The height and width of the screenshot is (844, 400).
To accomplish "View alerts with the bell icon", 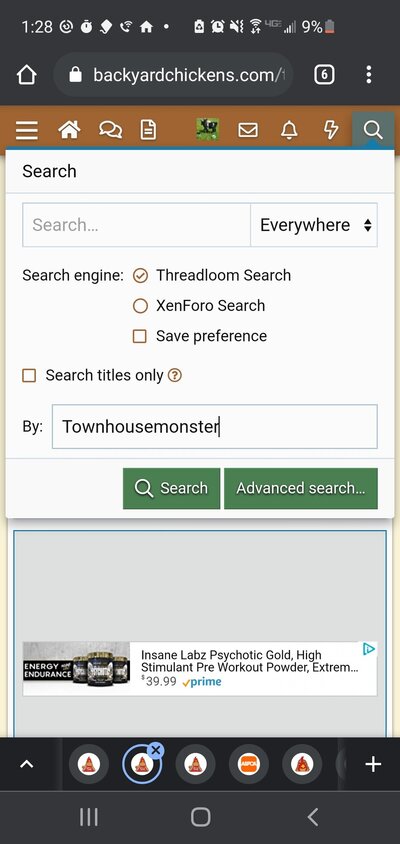I will 289,130.
